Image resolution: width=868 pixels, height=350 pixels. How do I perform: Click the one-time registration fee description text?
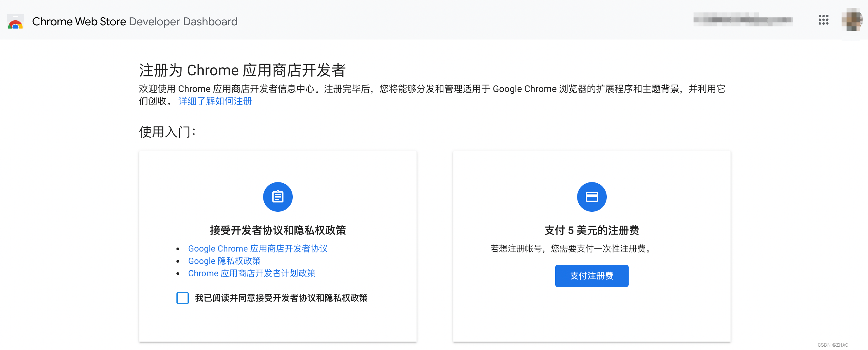572,248
